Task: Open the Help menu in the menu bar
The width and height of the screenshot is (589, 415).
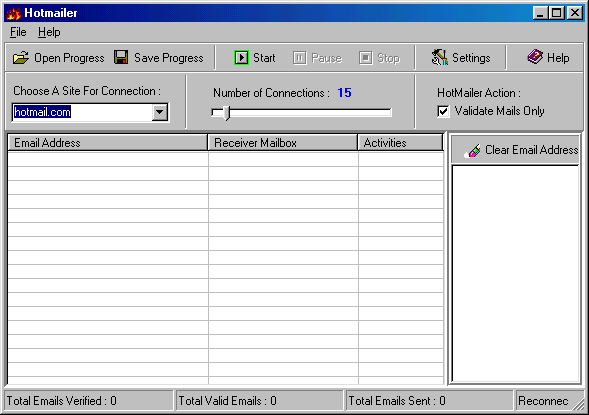Action: pyautogui.click(x=49, y=32)
